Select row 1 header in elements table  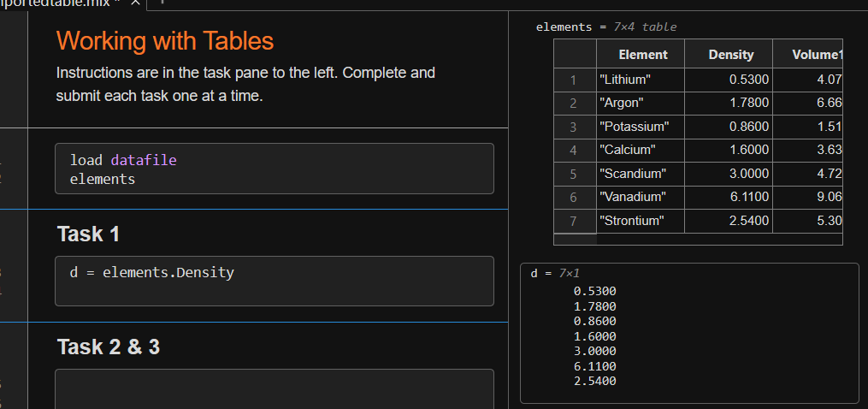tap(574, 80)
